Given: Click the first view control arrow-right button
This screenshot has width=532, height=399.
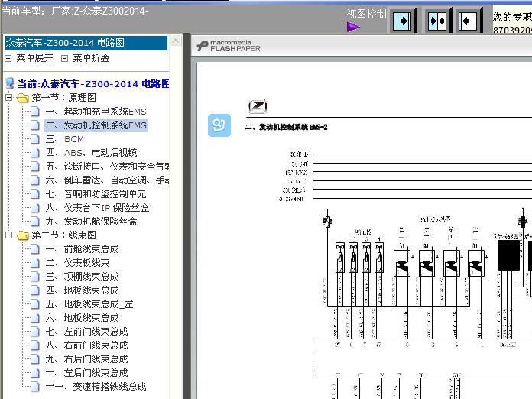Looking at the screenshot, I should (x=402, y=21).
